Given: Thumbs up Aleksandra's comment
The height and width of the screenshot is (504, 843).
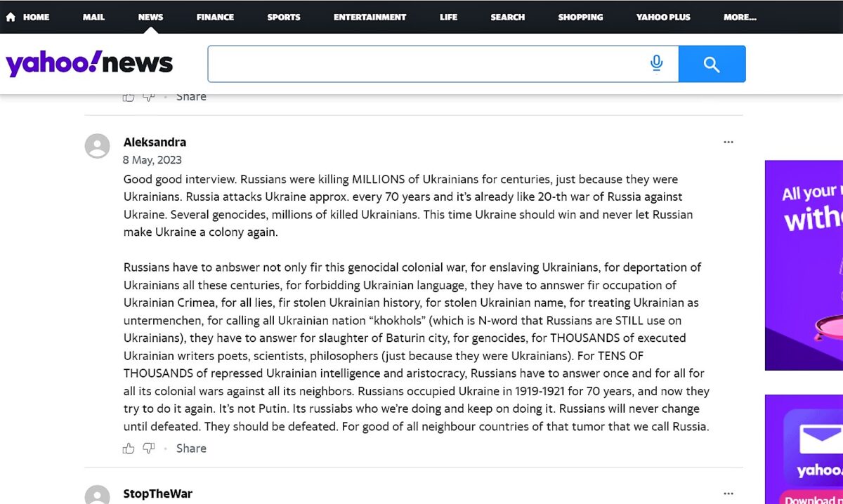Looking at the screenshot, I should coord(129,448).
